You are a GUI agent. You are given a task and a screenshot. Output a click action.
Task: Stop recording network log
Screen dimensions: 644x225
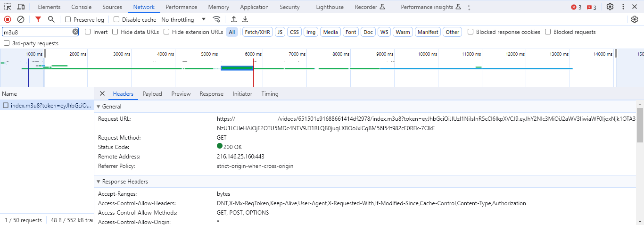(x=8, y=19)
